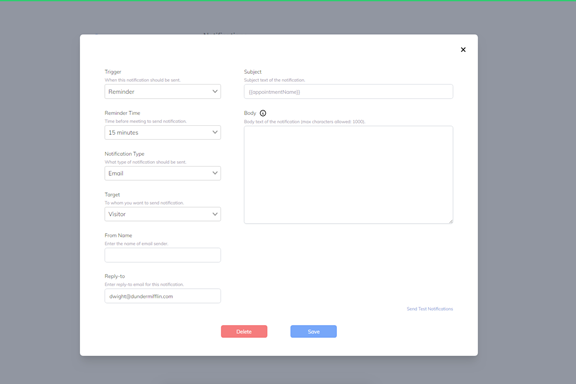Click the blue Save button
The height and width of the screenshot is (384, 576).
click(x=313, y=331)
